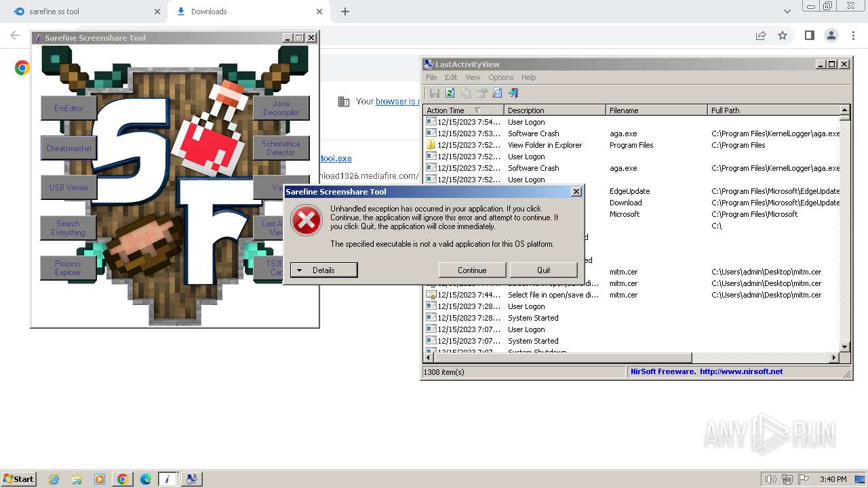The width and height of the screenshot is (868, 488).
Task: Click the network tray icon
Action: pos(787,479)
